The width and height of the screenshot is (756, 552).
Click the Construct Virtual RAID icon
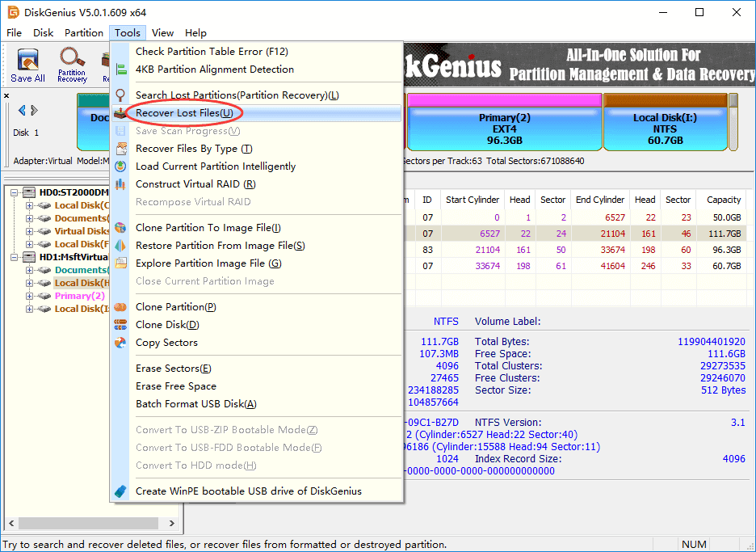(120, 184)
